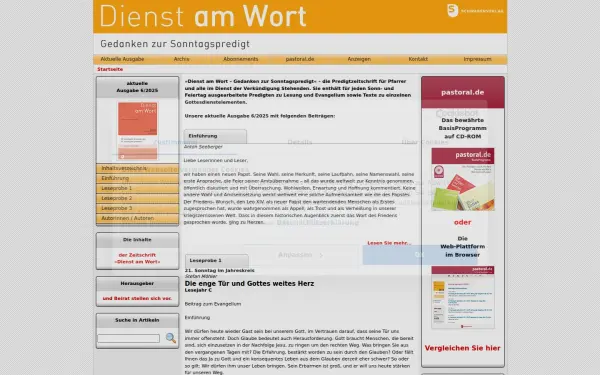This screenshot has width=600, height=375.
Task: Click the Startseite breadcrumb link
Action: pyautogui.click(x=110, y=69)
